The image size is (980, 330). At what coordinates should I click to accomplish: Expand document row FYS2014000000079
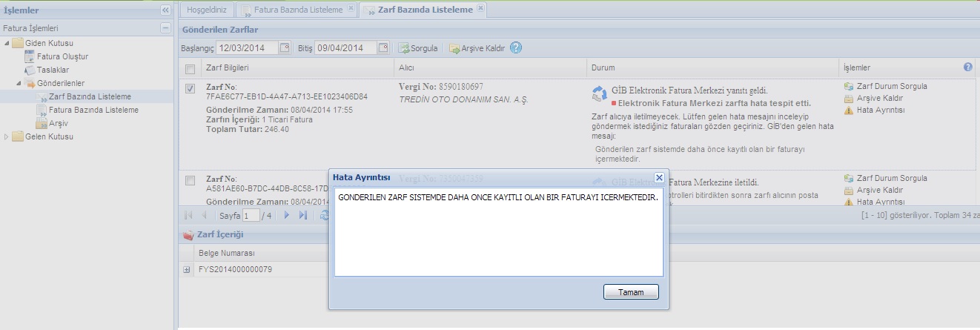[x=187, y=269]
